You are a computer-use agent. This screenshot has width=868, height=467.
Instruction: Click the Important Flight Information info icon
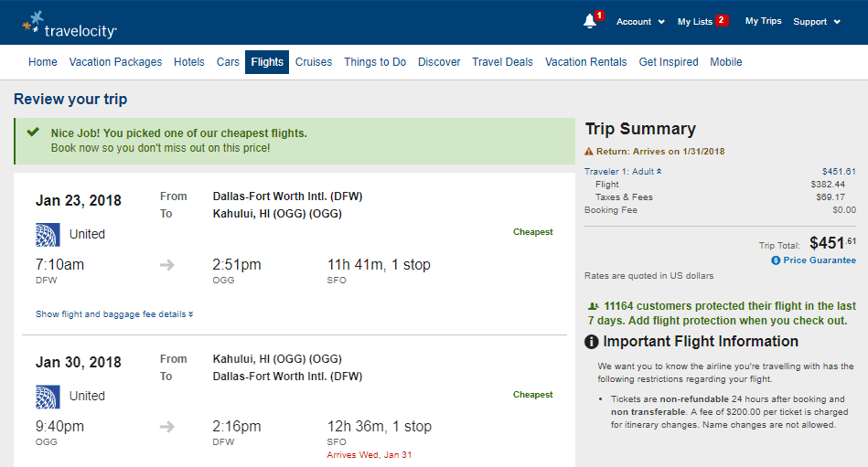[591, 342]
